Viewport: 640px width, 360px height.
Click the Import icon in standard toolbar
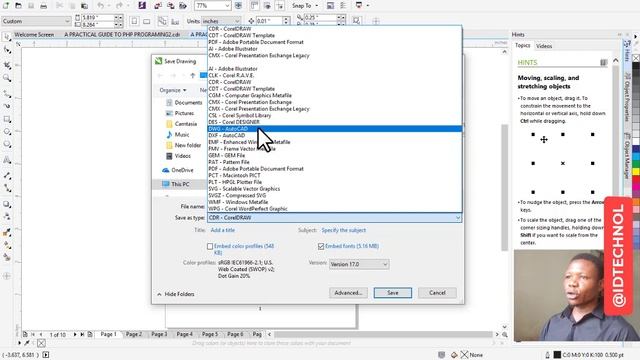[x=158, y=6]
